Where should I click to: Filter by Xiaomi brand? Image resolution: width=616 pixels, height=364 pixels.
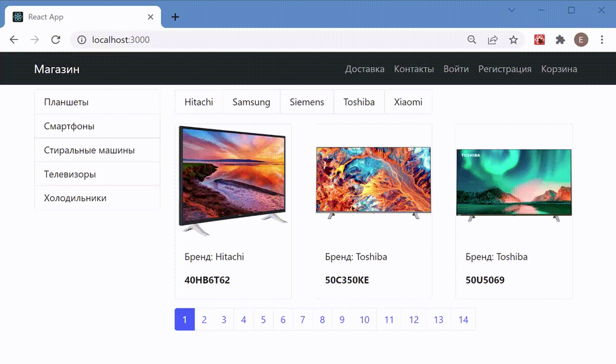coord(408,102)
